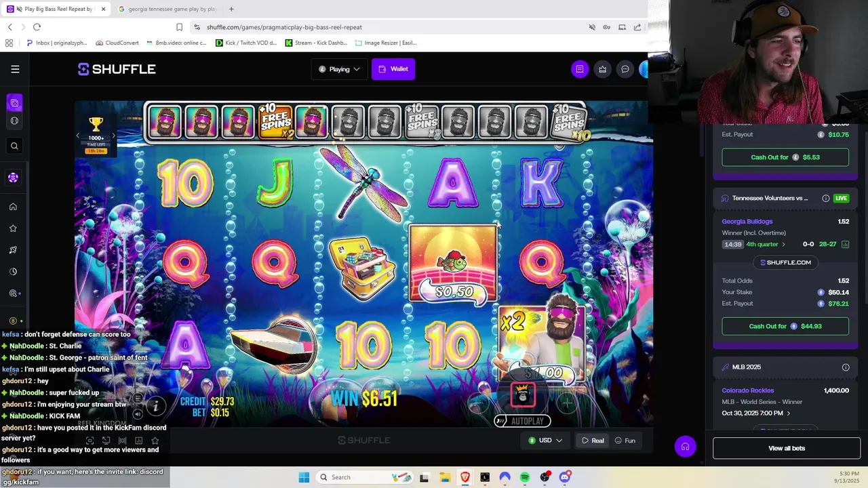The width and height of the screenshot is (868, 488).
Task: Click the target icon in the sidebar
Action: (x=13, y=293)
